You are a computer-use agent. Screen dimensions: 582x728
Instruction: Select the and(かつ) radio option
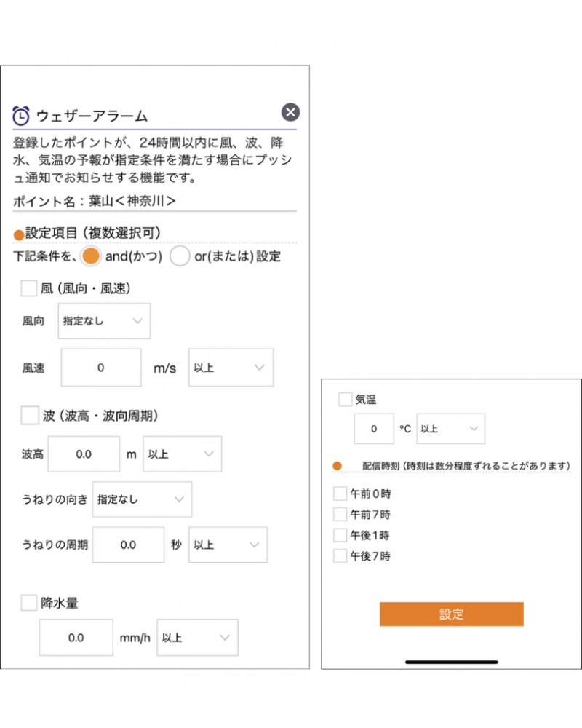[x=90, y=256]
